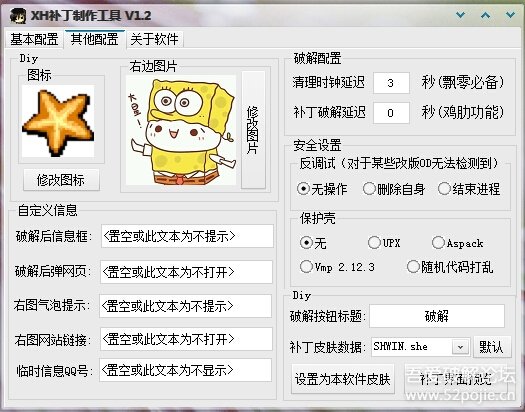
Task: Click the 右图气泡提示 text field
Action: click(x=185, y=306)
